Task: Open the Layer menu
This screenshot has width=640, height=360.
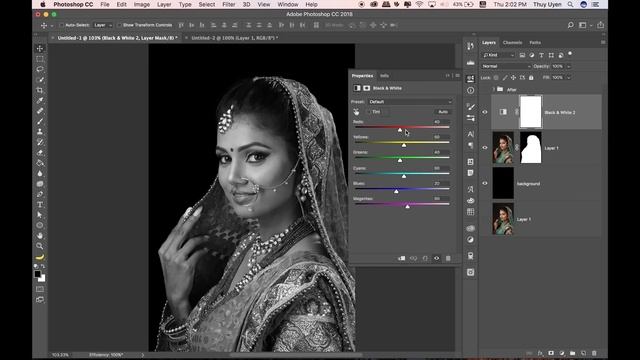Action: (x=164, y=4)
